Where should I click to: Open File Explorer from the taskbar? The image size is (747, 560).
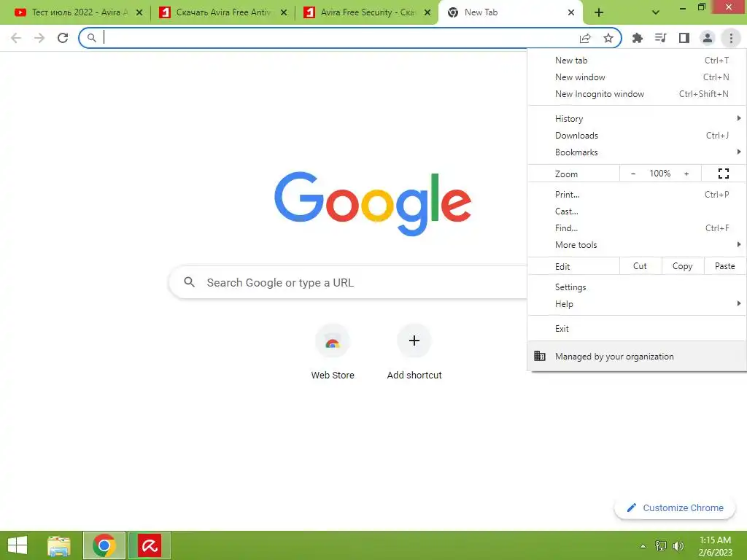59,545
